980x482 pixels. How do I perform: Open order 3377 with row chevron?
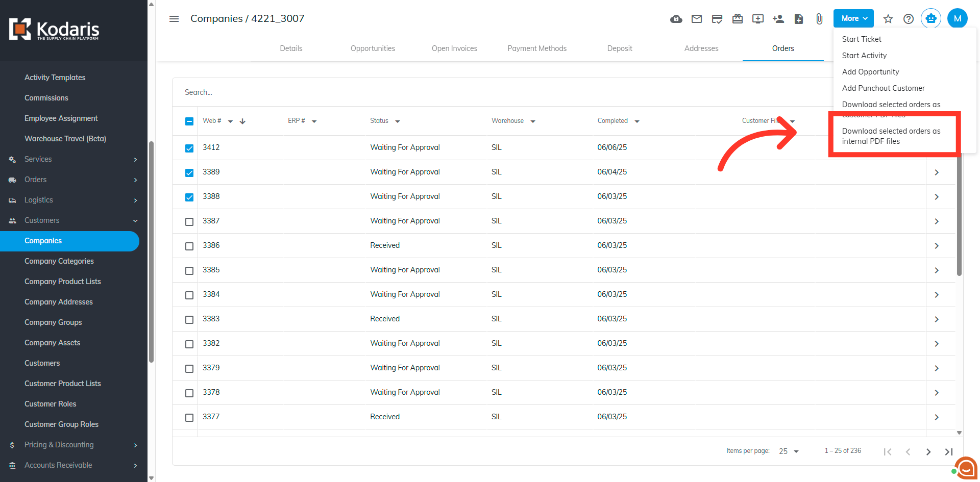click(937, 417)
